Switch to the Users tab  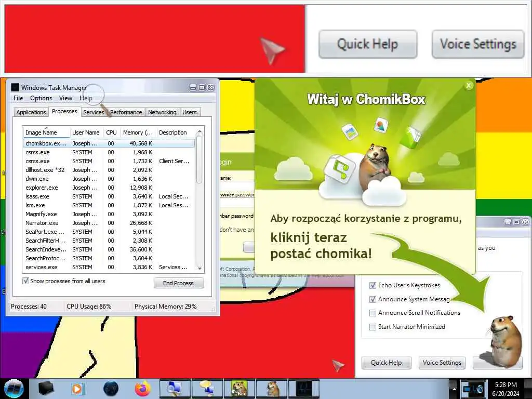189,112
